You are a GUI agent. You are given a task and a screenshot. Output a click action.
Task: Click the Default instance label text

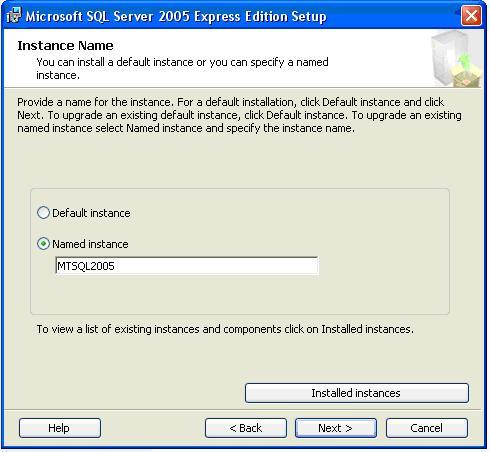pos(91,213)
